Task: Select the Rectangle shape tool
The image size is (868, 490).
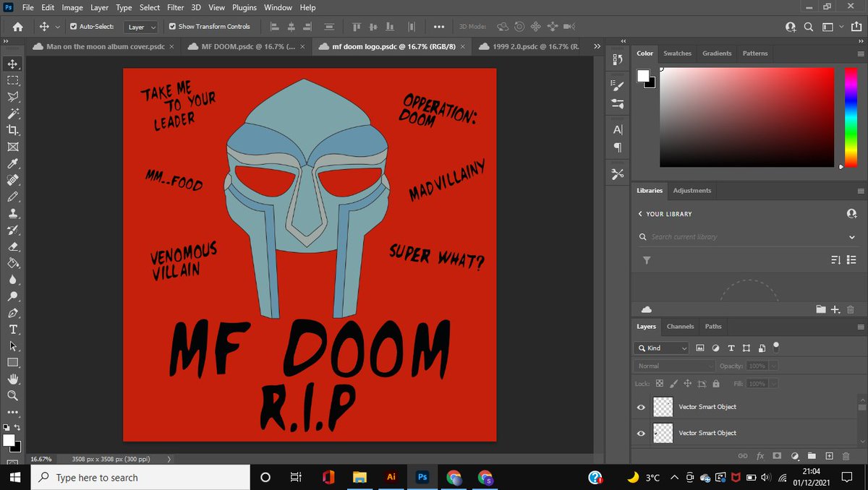Action: 13,362
